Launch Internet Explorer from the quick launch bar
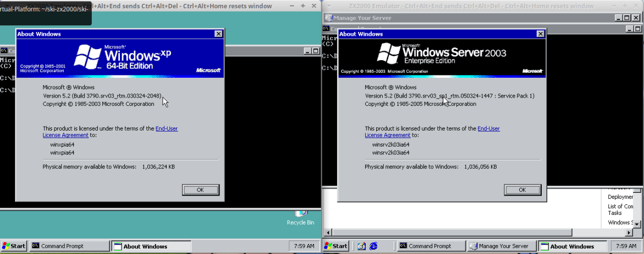644x254 pixels. [x=373, y=246]
